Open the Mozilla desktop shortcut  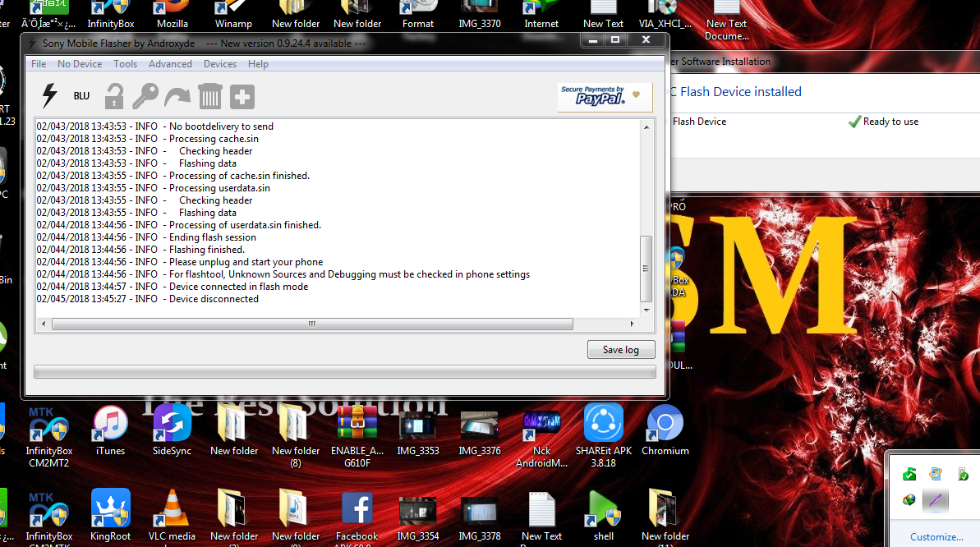click(x=173, y=15)
